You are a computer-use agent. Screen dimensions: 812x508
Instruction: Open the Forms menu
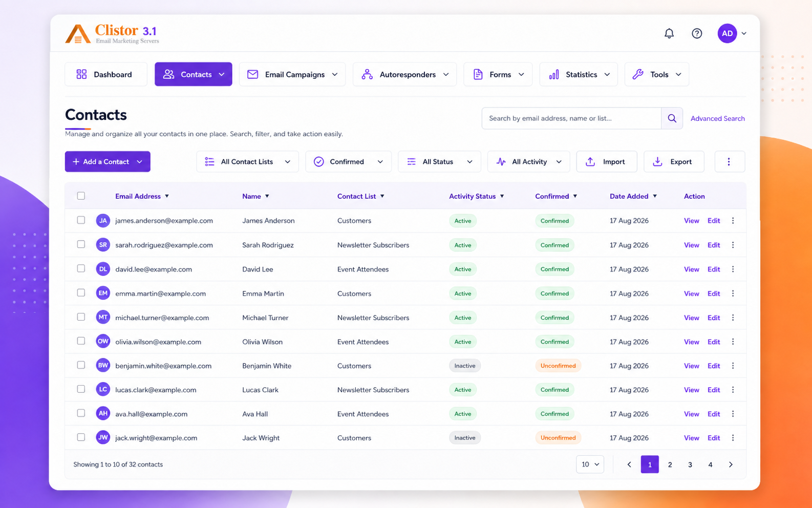pos(498,74)
